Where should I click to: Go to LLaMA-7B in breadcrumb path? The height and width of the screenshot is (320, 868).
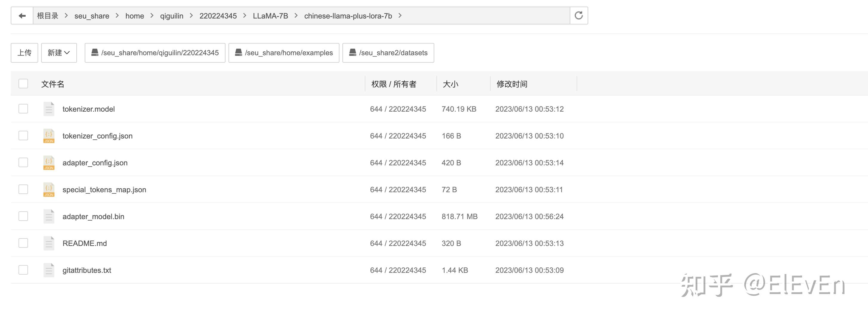coord(270,16)
